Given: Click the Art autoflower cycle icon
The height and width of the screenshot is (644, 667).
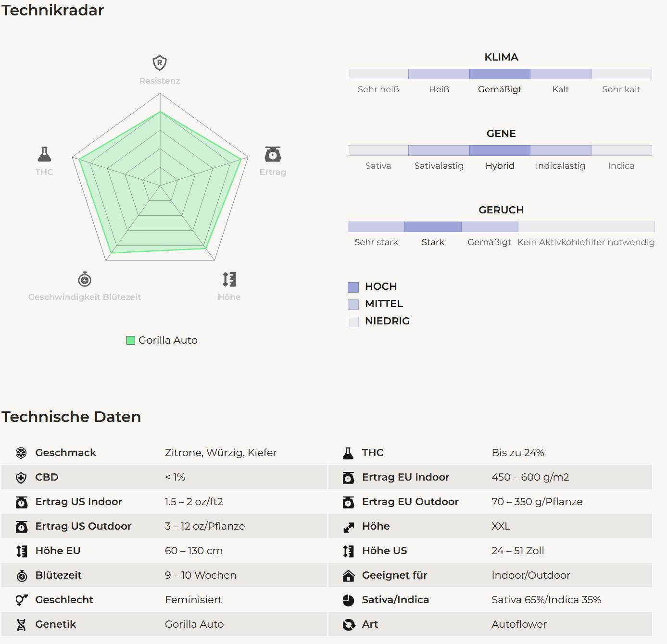Looking at the screenshot, I should tap(348, 624).
